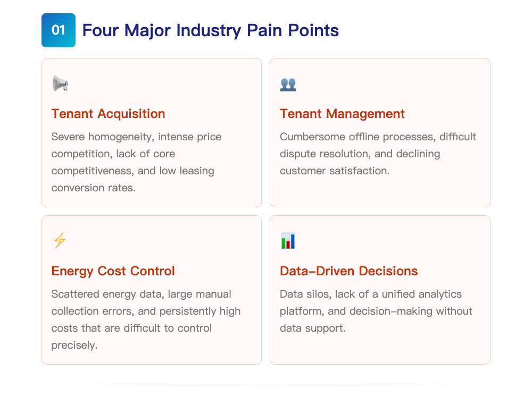This screenshot has width=532, height=396.
Task: Click the word 'precisely' in energy card
Action: 73,345
